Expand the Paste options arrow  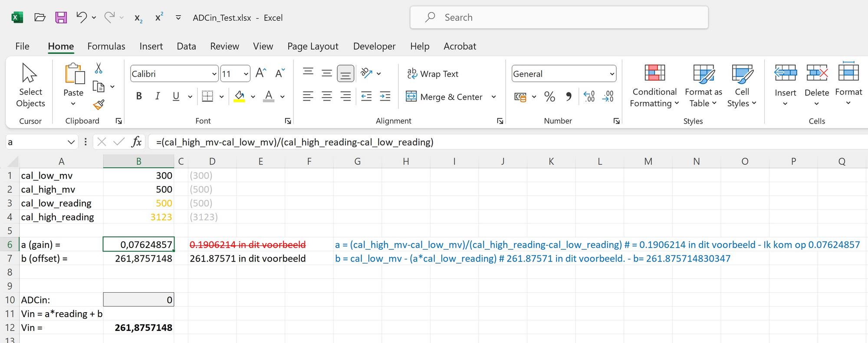point(73,104)
